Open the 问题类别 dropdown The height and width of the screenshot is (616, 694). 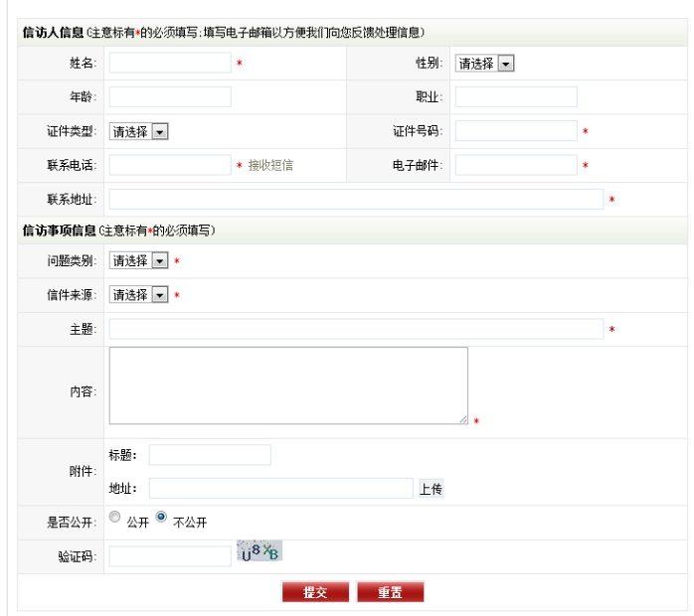coord(138,261)
